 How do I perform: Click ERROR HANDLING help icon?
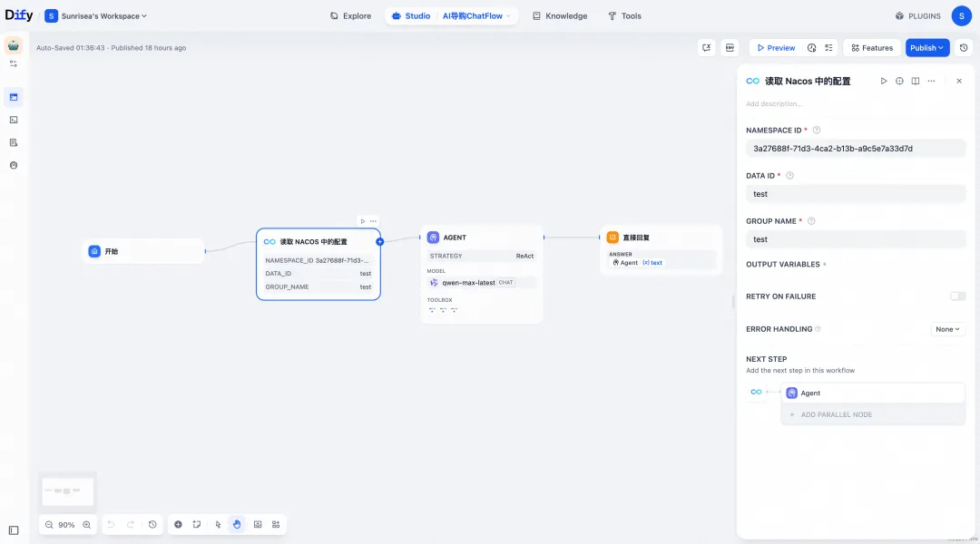[818, 329]
